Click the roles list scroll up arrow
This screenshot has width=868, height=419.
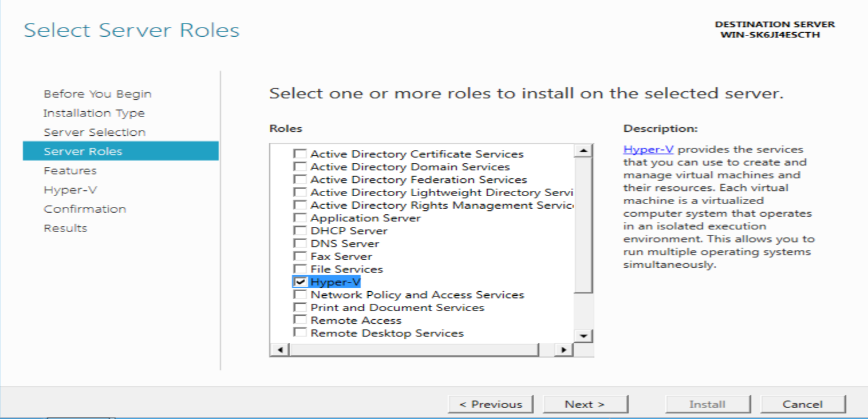tap(583, 151)
